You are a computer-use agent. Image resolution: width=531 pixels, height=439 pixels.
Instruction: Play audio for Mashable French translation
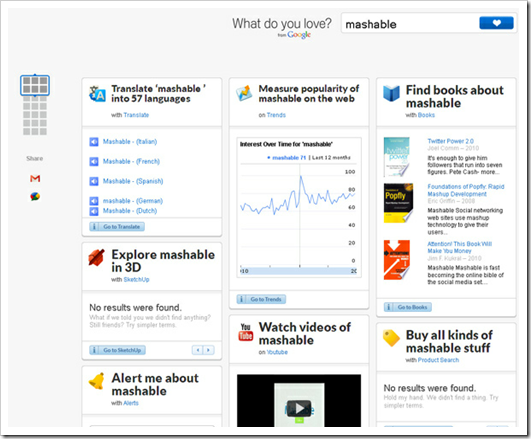[94, 162]
